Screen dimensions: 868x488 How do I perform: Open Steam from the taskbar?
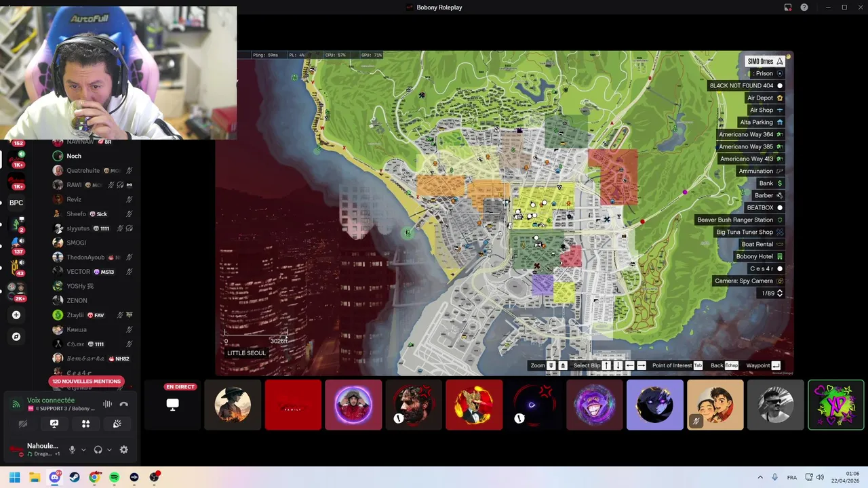point(75,477)
